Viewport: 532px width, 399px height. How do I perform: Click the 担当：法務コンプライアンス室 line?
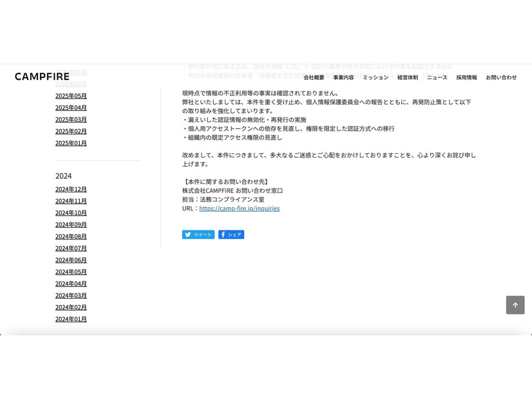click(x=223, y=199)
